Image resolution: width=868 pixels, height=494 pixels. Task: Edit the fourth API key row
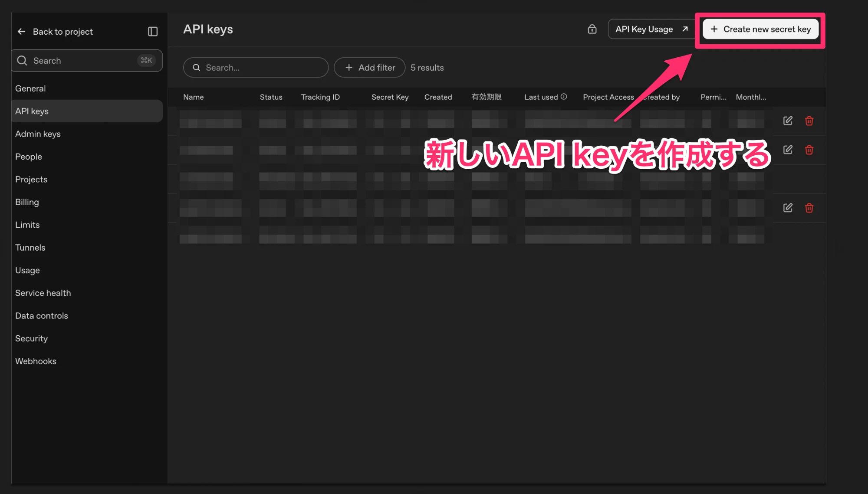point(788,208)
